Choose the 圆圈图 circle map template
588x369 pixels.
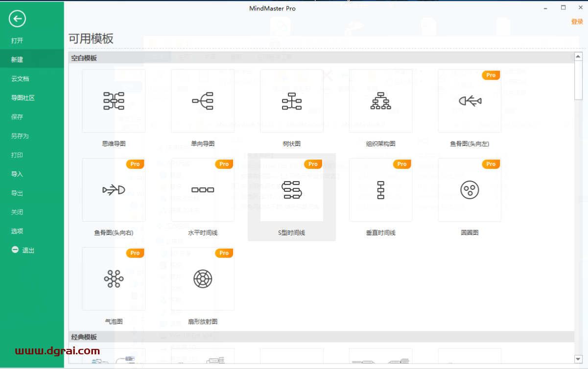coord(470,190)
